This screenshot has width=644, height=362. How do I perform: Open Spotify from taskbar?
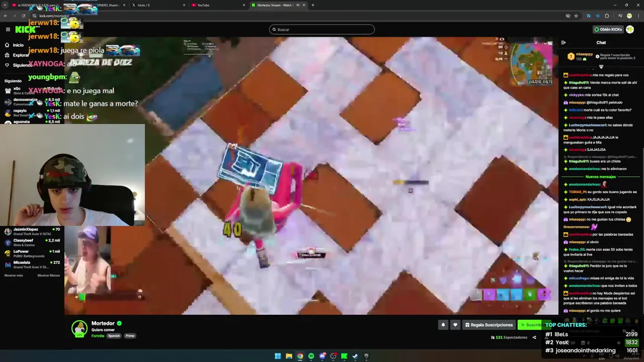tap(311, 356)
